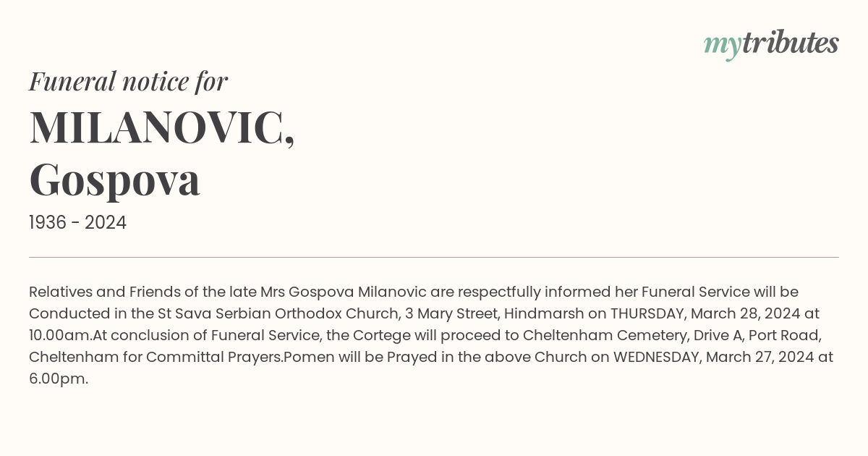Click "Cheltenham Cemetery" in the notice
The width and height of the screenshot is (868, 456).
coord(597,336)
